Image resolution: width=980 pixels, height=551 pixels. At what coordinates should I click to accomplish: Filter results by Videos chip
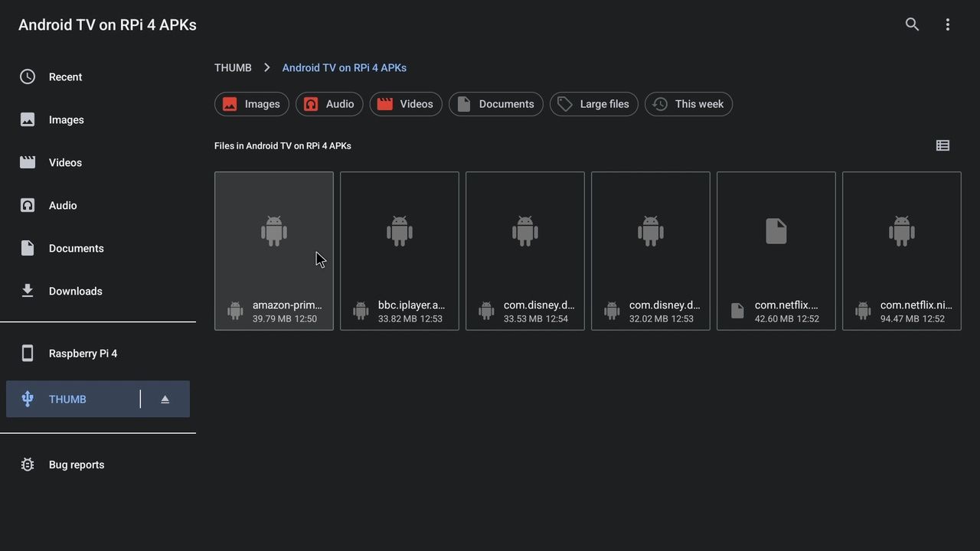(406, 104)
